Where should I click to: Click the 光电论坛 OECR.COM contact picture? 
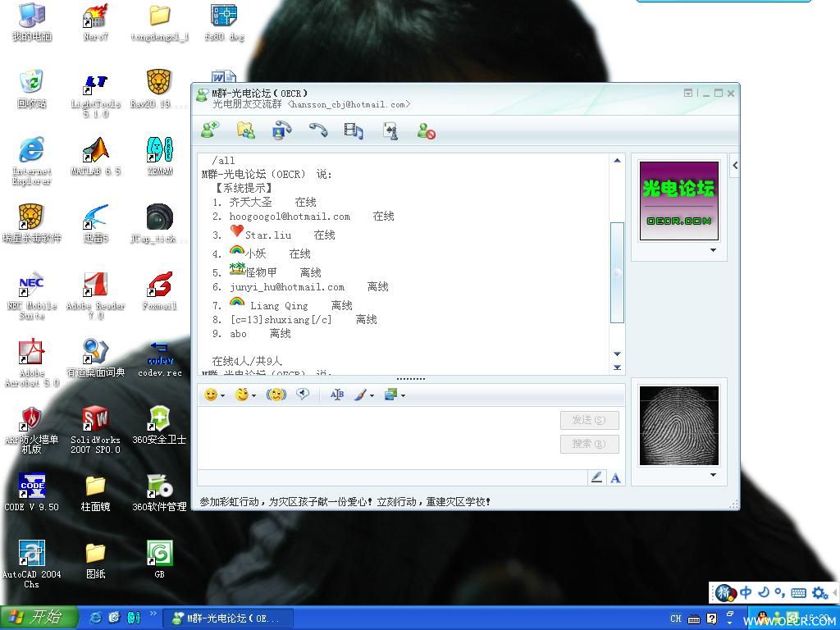point(678,201)
